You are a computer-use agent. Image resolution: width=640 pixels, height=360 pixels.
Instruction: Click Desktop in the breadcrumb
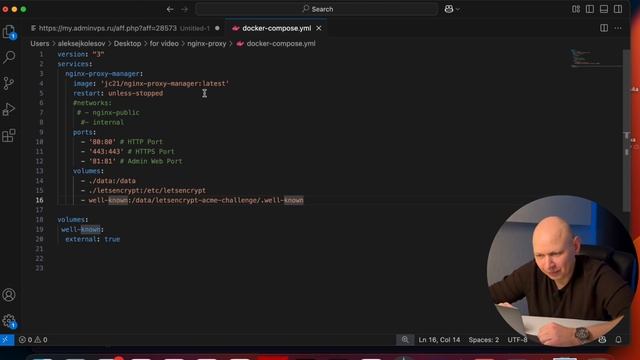[x=127, y=43]
